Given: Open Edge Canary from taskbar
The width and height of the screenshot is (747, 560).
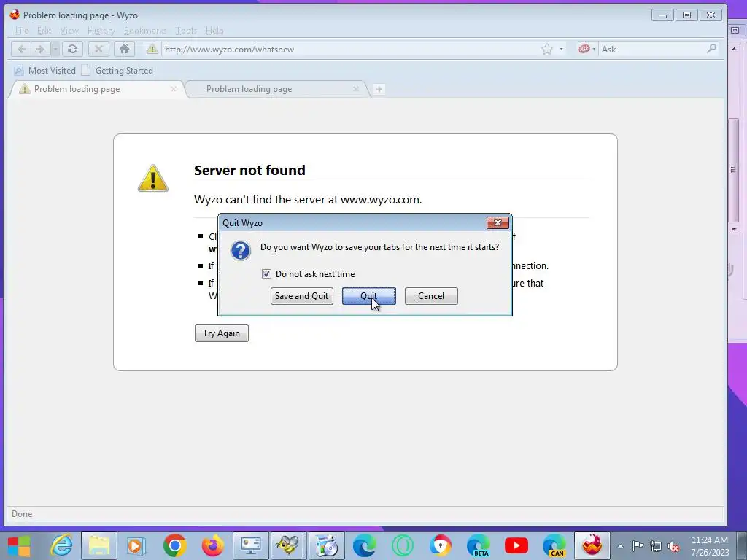Looking at the screenshot, I should [554, 545].
